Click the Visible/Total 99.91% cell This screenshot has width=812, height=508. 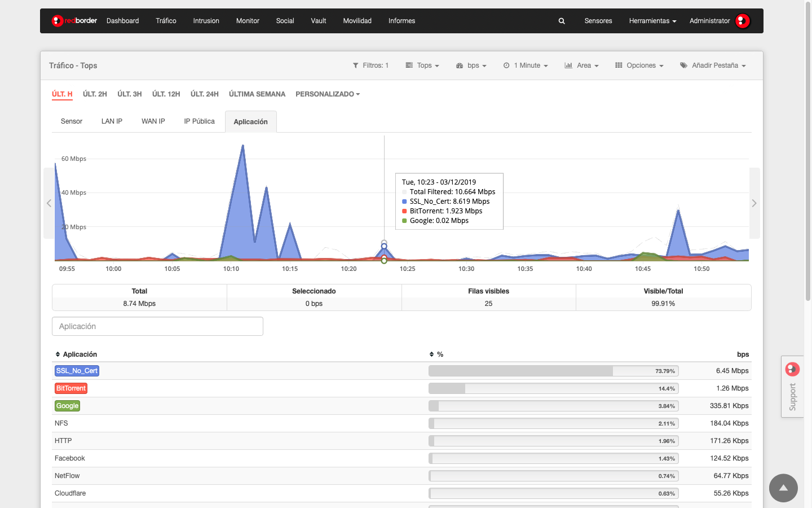(663, 297)
